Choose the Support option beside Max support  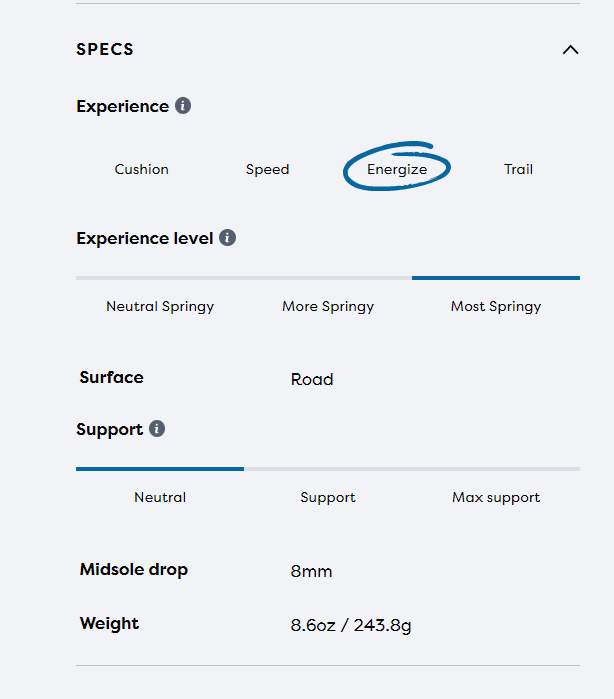point(328,497)
